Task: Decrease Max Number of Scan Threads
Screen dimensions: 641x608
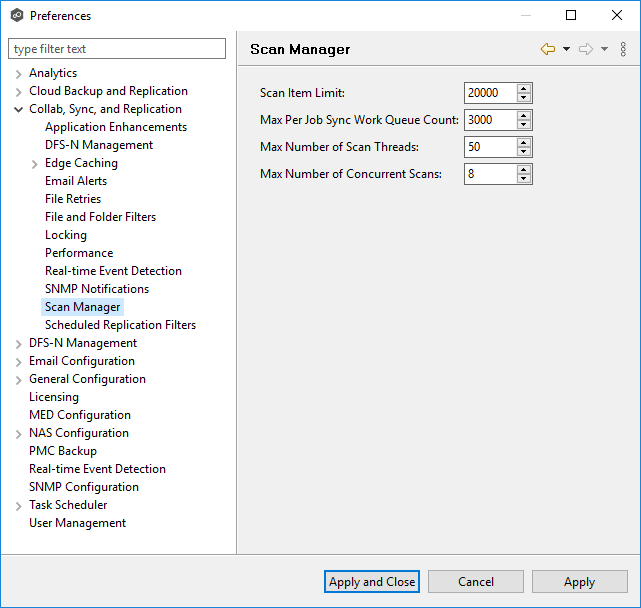Action: [x=524, y=152]
